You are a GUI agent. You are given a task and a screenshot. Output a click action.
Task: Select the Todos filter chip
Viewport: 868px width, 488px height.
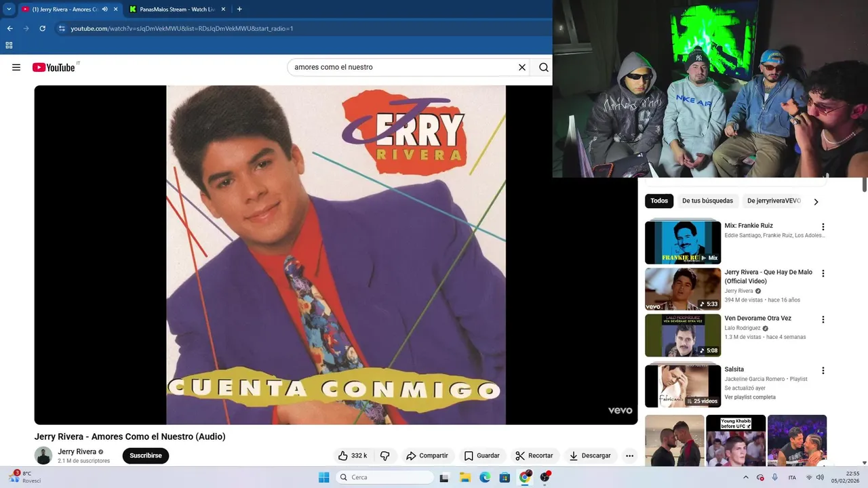click(x=659, y=201)
